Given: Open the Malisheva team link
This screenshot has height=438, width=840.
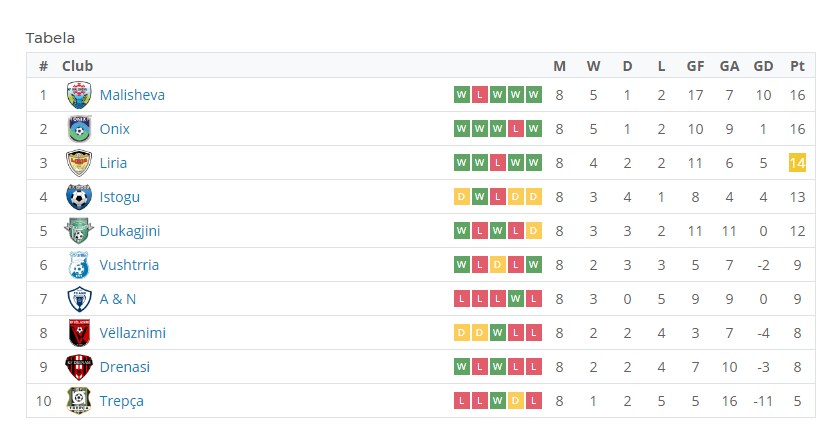Looking at the screenshot, I should coord(132,95).
